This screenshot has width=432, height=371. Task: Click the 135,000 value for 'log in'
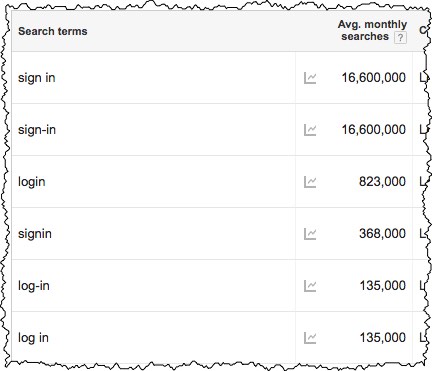coord(383,338)
